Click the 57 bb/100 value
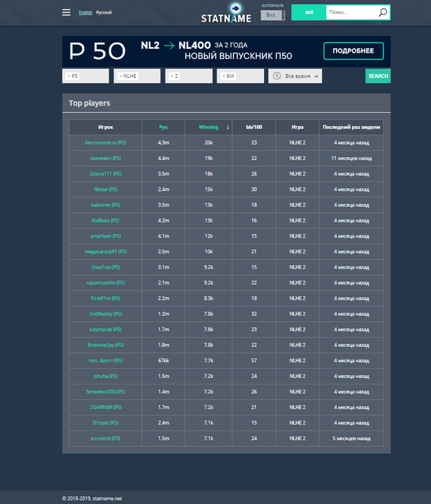This screenshot has height=504, width=431. click(254, 361)
